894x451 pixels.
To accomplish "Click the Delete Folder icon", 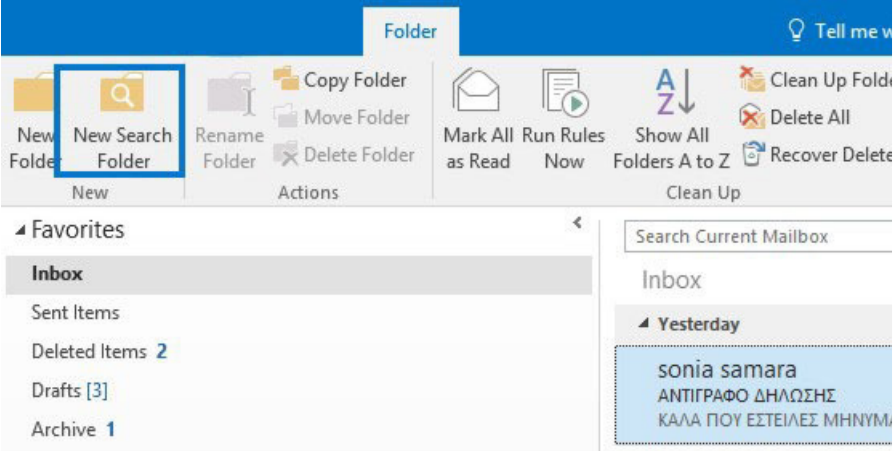I will tap(288, 155).
